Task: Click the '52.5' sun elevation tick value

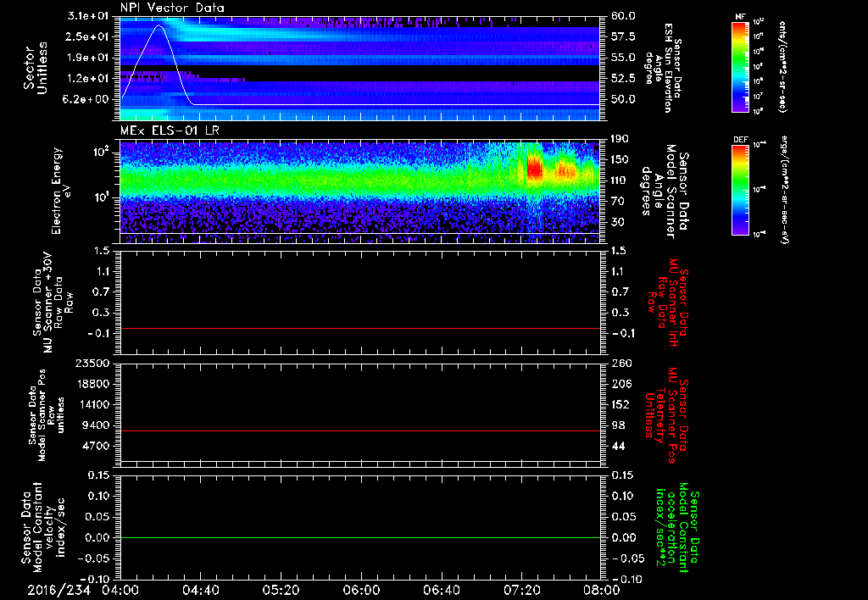Action: [x=623, y=79]
